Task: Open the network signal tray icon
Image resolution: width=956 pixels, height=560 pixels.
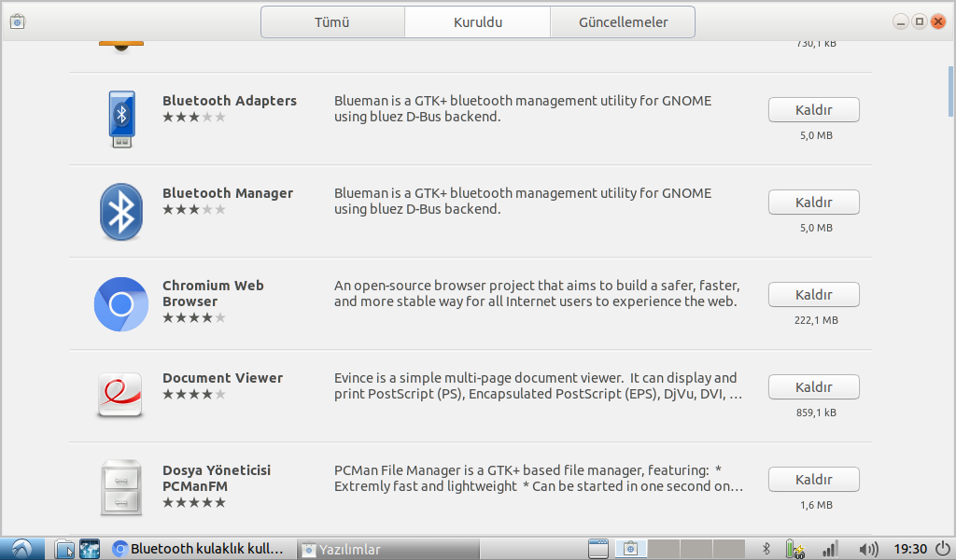Action: [830, 549]
